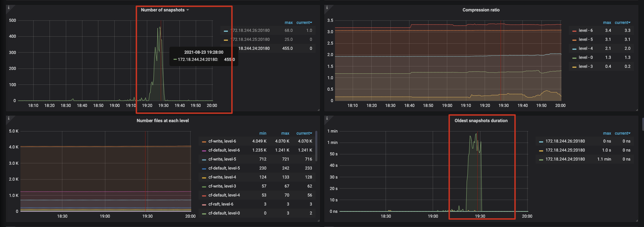Click the yellow level - 3 legend line icon
Screen dimensions: 644x227
pos(574,66)
